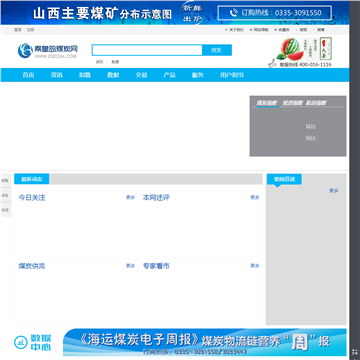This screenshot has width=360, height=360.
Task: Click the top item in the left floating sidebar
Action: [x=6, y=180]
